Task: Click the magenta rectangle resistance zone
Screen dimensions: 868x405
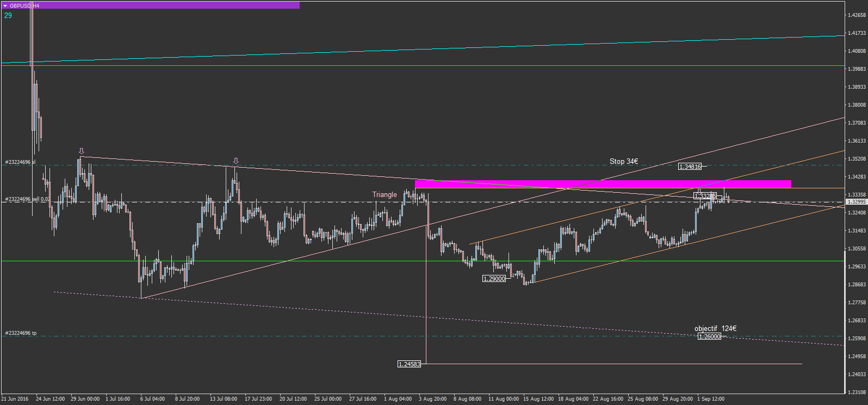Action: click(603, 184)
